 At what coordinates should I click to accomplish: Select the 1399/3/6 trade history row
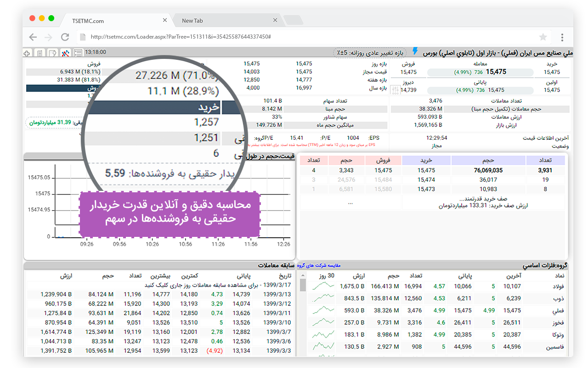[160, 341]
